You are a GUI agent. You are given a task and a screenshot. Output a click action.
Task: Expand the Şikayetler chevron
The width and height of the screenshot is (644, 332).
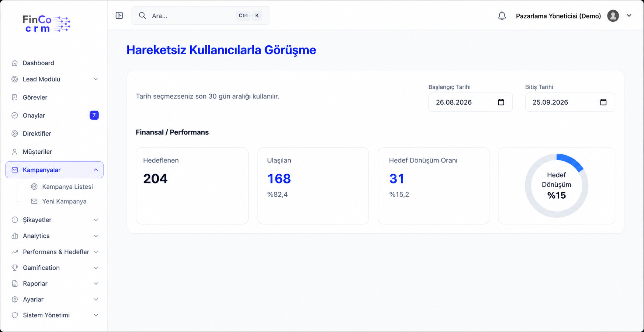(x=96, y=220)
